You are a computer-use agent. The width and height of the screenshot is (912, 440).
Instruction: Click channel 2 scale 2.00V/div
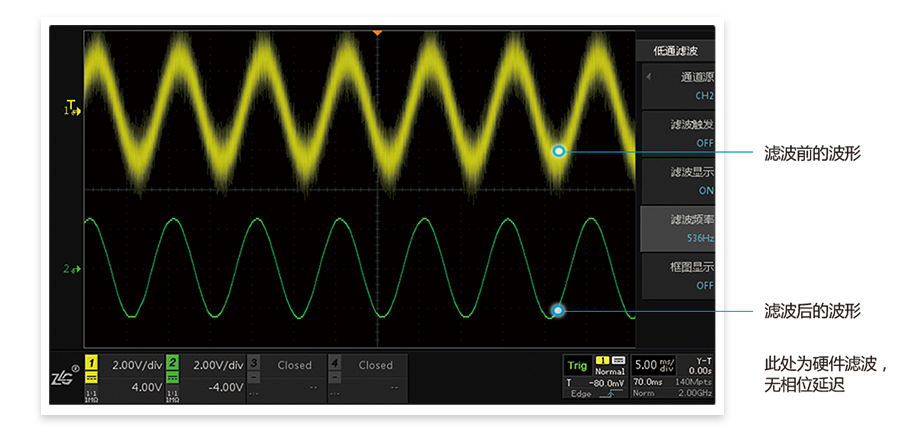point(218,366)
